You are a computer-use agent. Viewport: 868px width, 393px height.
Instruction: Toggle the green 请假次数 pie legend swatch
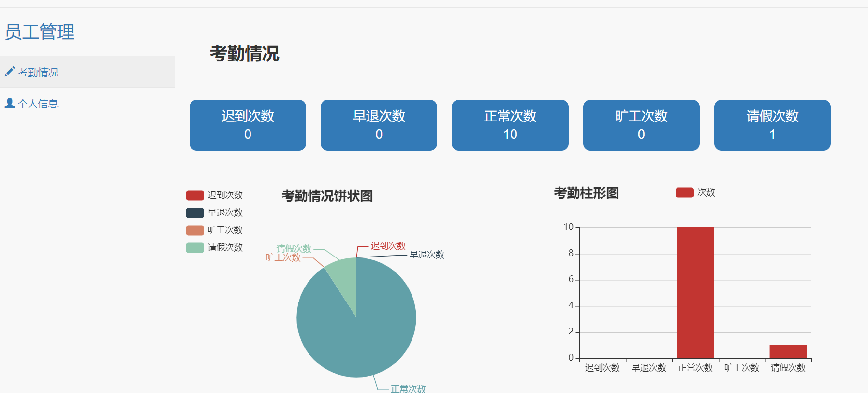coord(195,247)
